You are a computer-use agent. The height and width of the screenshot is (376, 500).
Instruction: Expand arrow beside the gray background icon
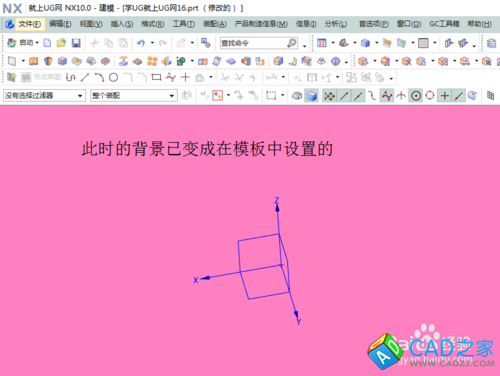(434, 43)
